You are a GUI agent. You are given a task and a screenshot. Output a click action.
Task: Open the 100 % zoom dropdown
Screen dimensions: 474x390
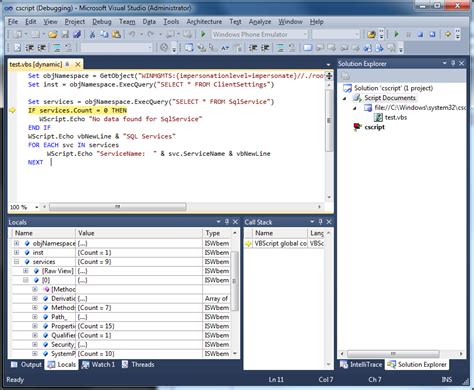click(36, 207)
